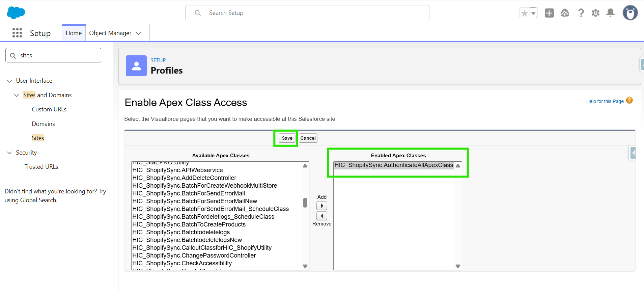Image resolution: width=644 pixels, height=295 pixels.
Task: Open the Object Manager tab
Action: (x=110, y=33)
